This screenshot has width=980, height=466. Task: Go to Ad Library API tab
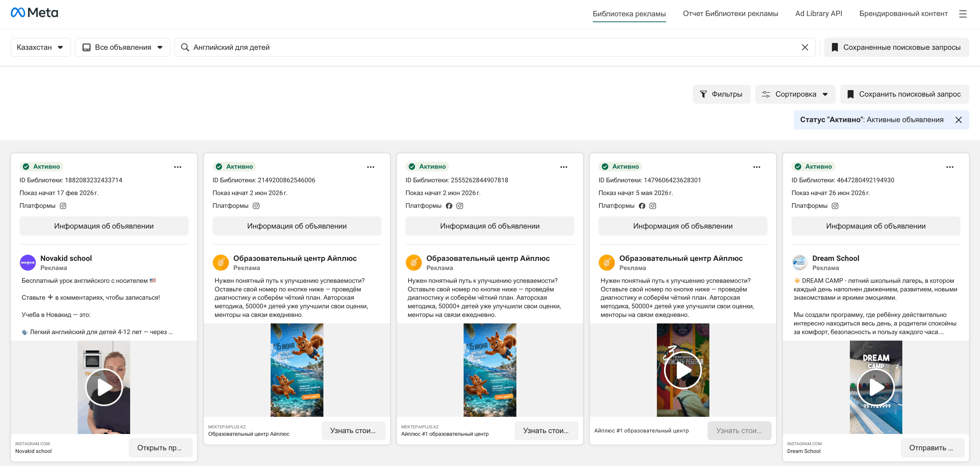pyautogui.click(x=818, y=13)
